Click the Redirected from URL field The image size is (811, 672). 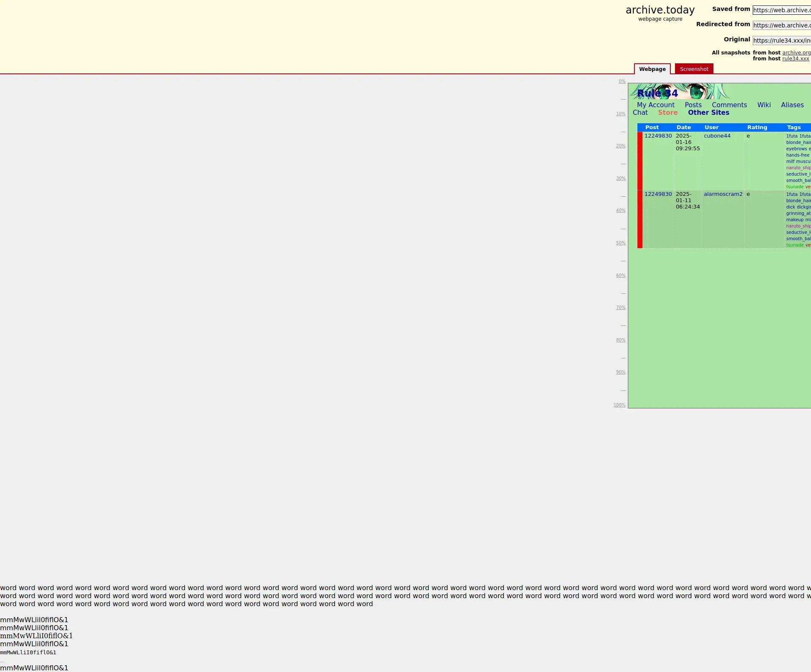[x=781, y=25]
